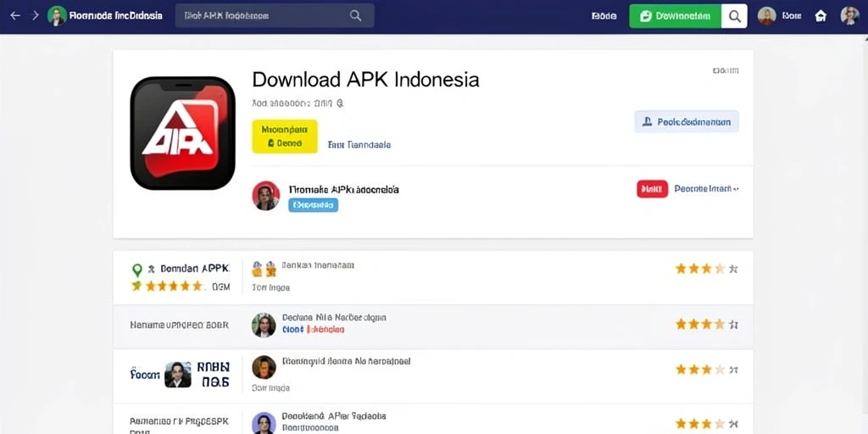Open the 'Boe' label beside the header avatar
The image size is (868, 434).
pyautogui.click(x=792, y=16)
